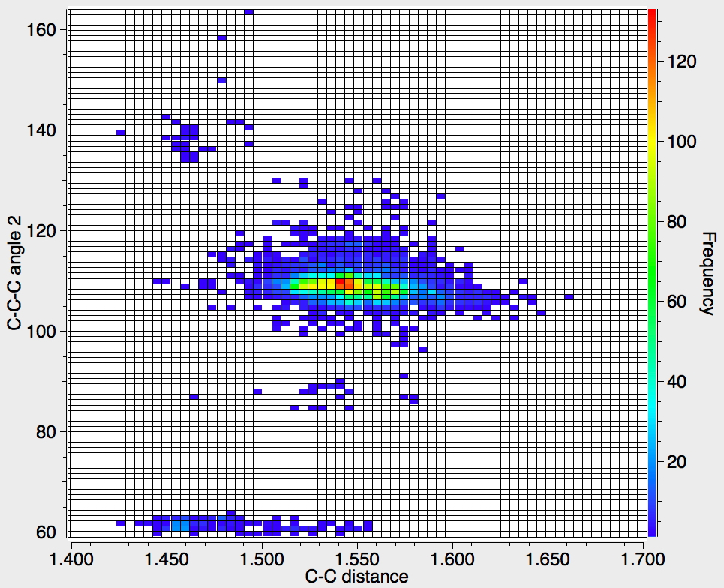Click the dark blue bottom of the color bar

pyautogui.click(x=652, y=529)
